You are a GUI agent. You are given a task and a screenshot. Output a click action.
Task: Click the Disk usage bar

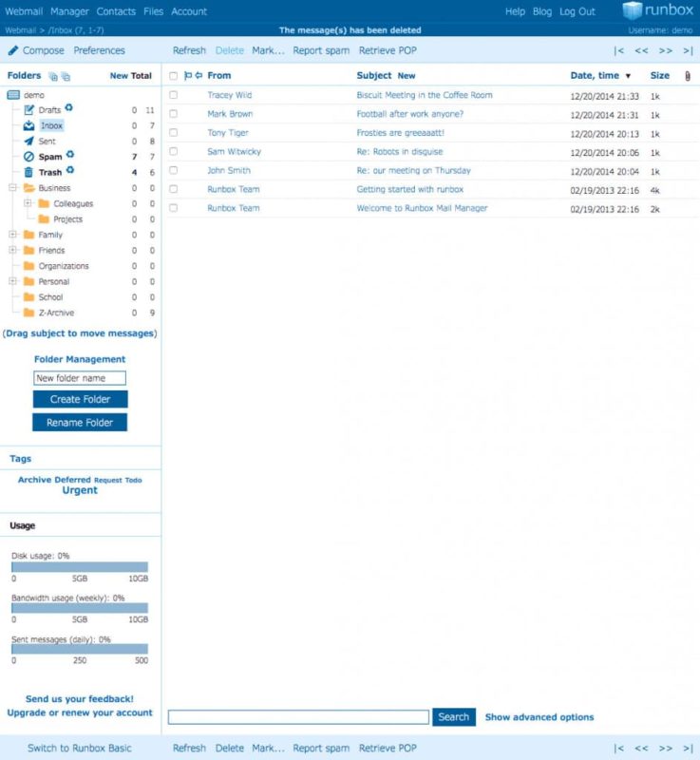point(80,566)
